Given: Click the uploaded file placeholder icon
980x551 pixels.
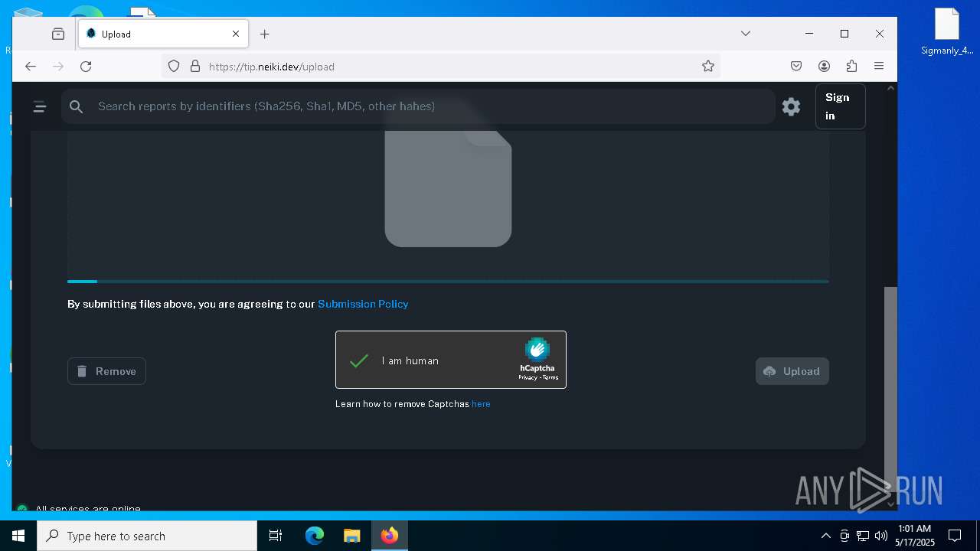Looking at the screenshot, I should 448,188.
